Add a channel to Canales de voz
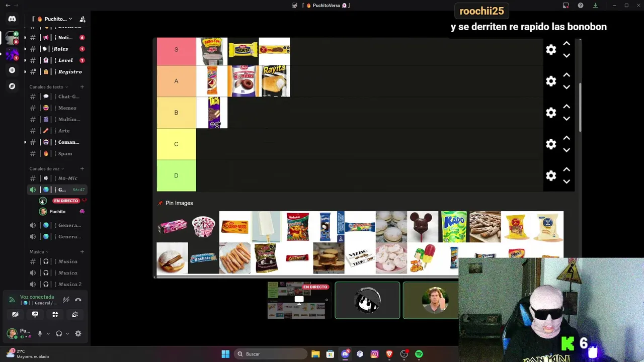This screenshot has height=362, width=644. click(x=82, y=169)
